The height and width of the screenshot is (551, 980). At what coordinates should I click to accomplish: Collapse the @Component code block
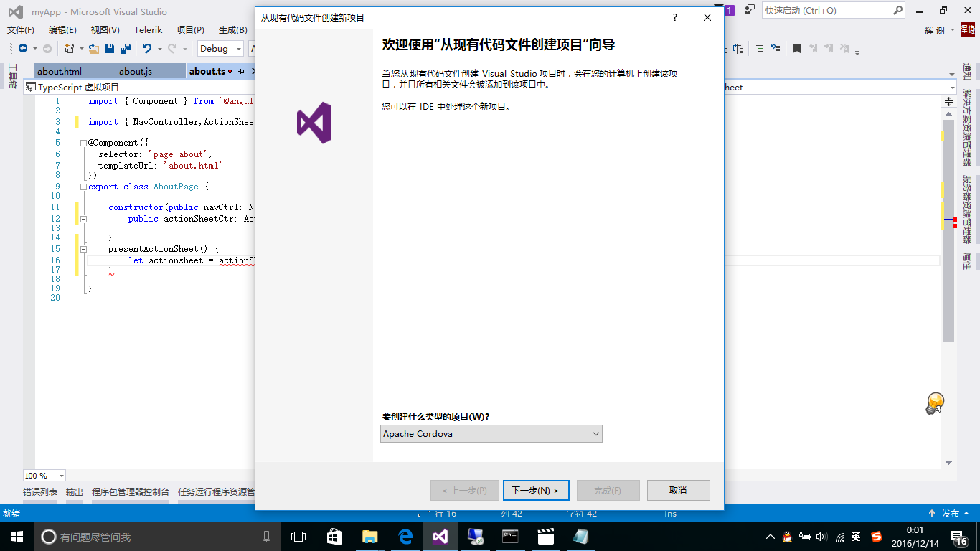coord(84,143)
